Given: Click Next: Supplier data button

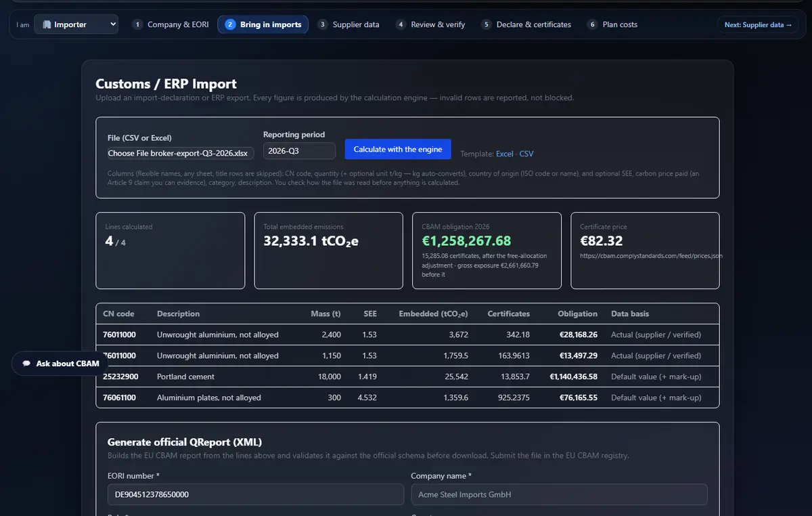Looking at the screenshot, I should [758, 25].
